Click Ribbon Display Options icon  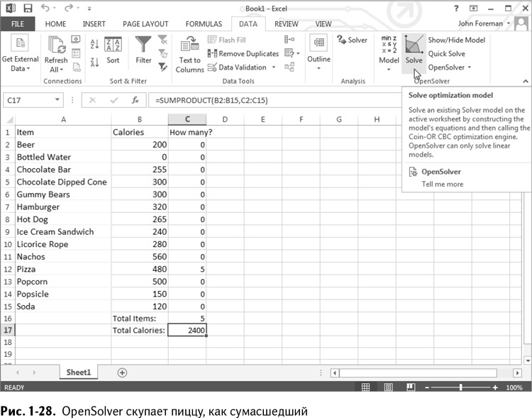pyautogui.click(x=473, y=8)
